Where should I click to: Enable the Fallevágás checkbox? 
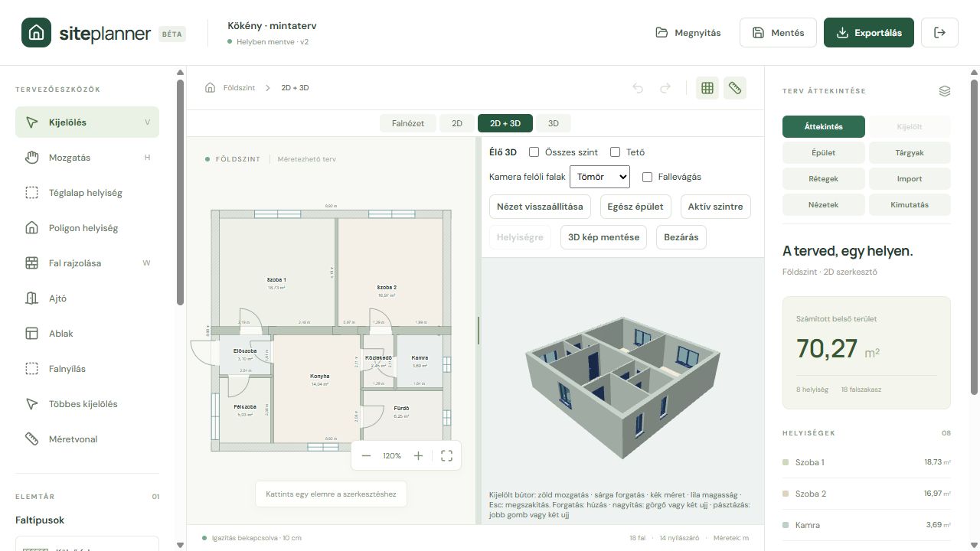(647, 177)
